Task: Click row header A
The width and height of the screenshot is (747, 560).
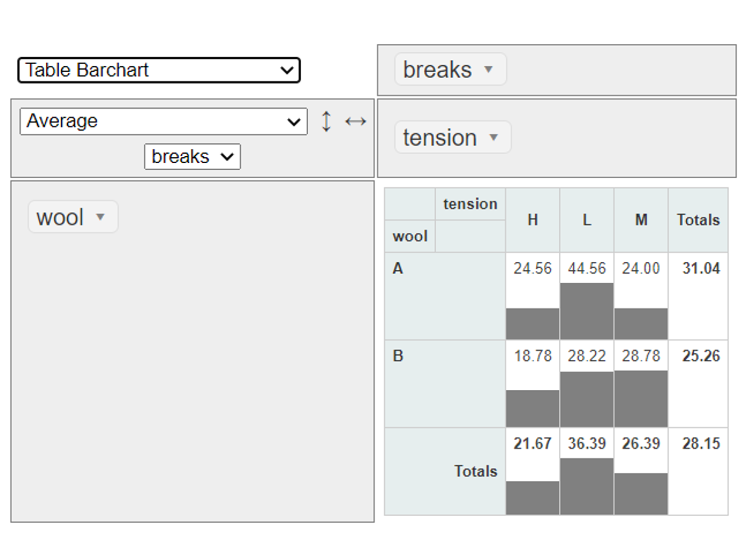Action: pos(397,269)
